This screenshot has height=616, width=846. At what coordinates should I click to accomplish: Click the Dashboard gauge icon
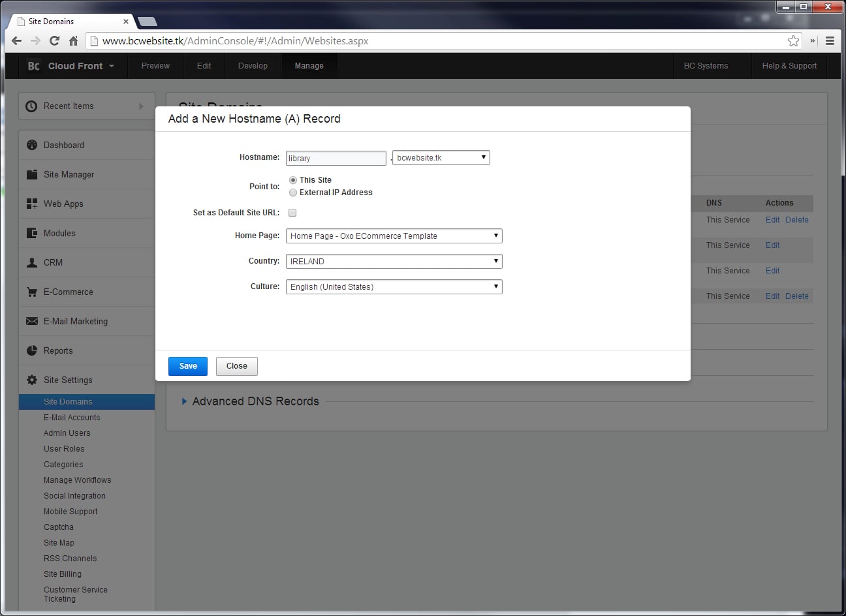(31, 145)
